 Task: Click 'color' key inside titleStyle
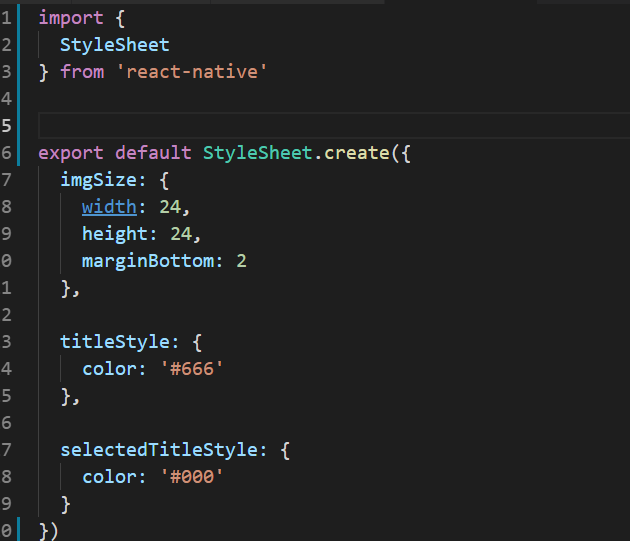(109, 369)
